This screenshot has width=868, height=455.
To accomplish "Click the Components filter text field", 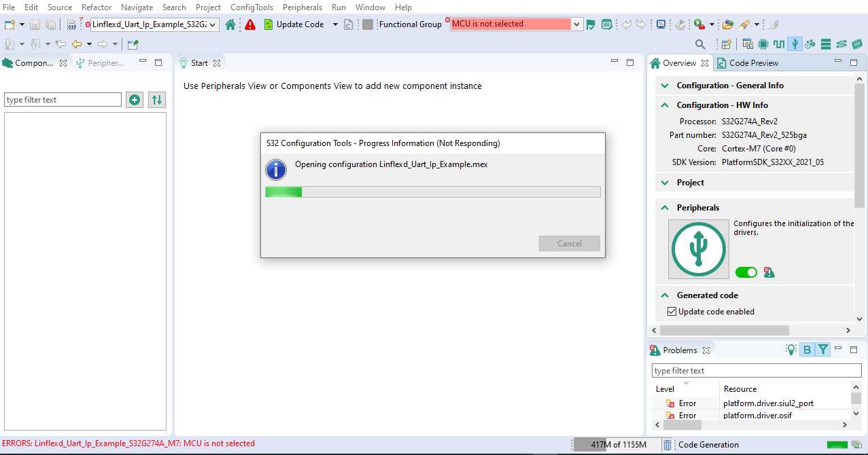I will click(x=63, y=100).
